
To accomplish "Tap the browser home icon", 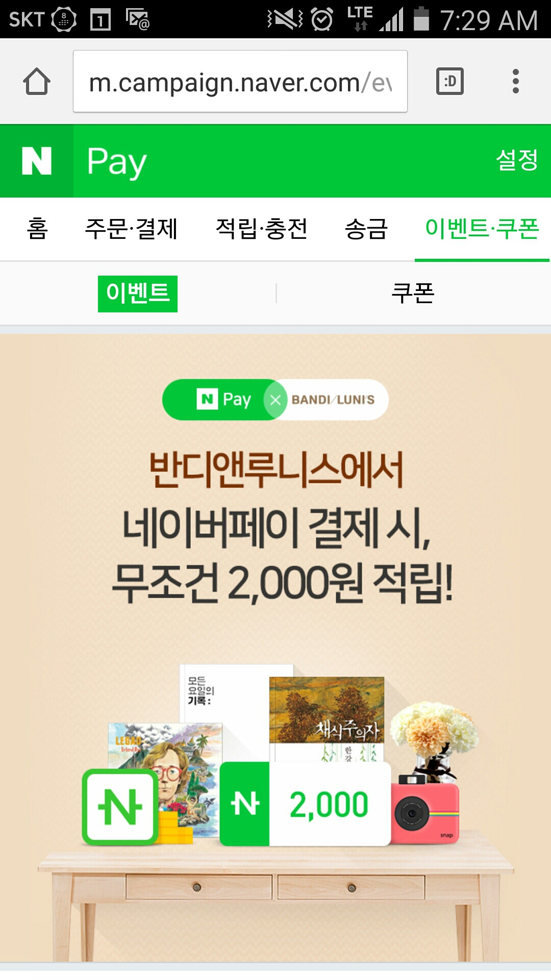I will [37, 82].
